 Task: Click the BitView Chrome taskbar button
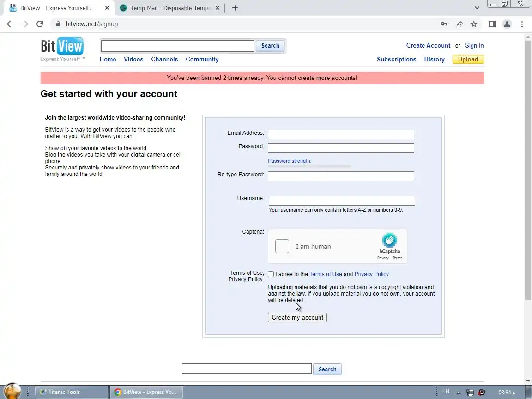(x=146, y=392)
